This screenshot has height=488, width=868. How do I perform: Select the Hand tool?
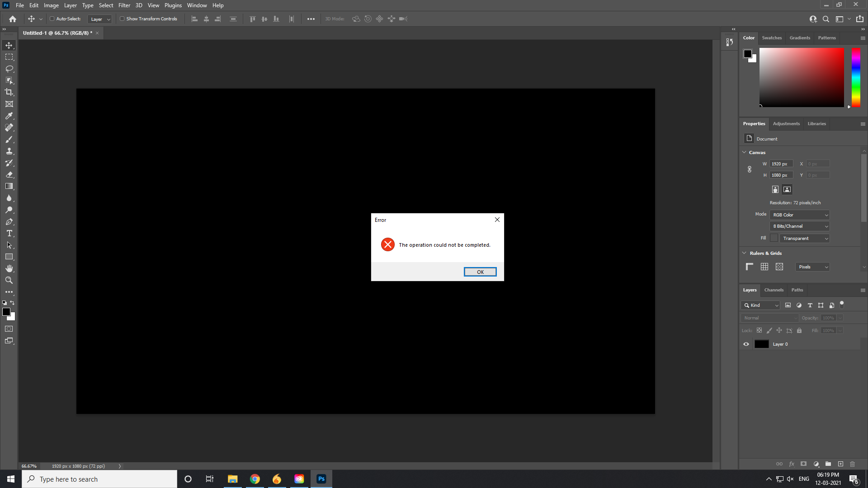tap(9, 268)
